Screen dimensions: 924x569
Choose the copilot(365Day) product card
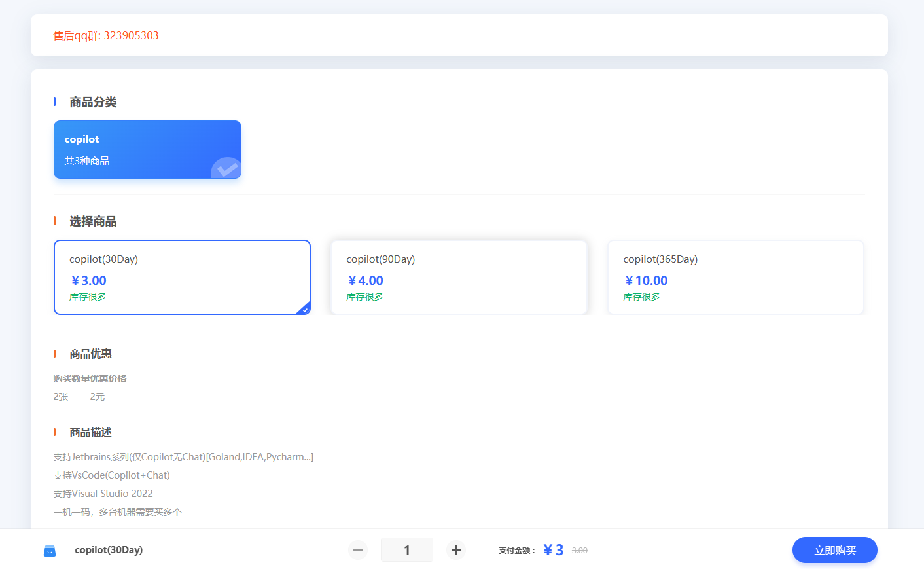[x=736, y=278]
